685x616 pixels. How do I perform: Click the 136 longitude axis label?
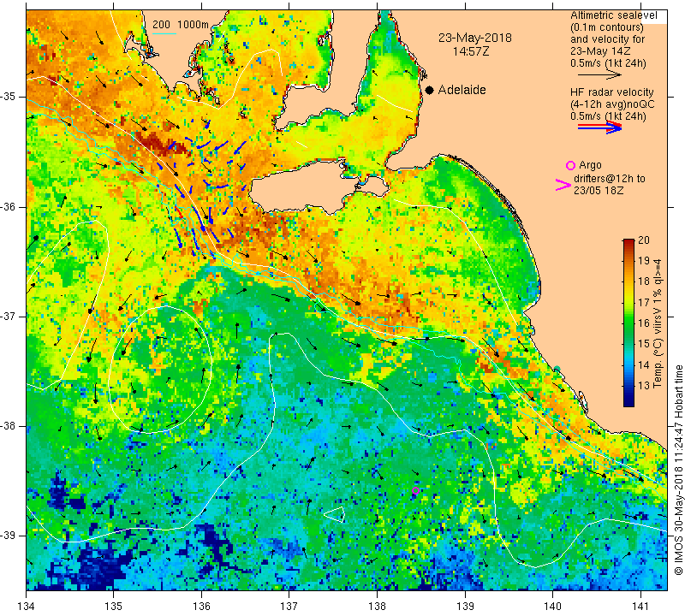pos(201,607)
